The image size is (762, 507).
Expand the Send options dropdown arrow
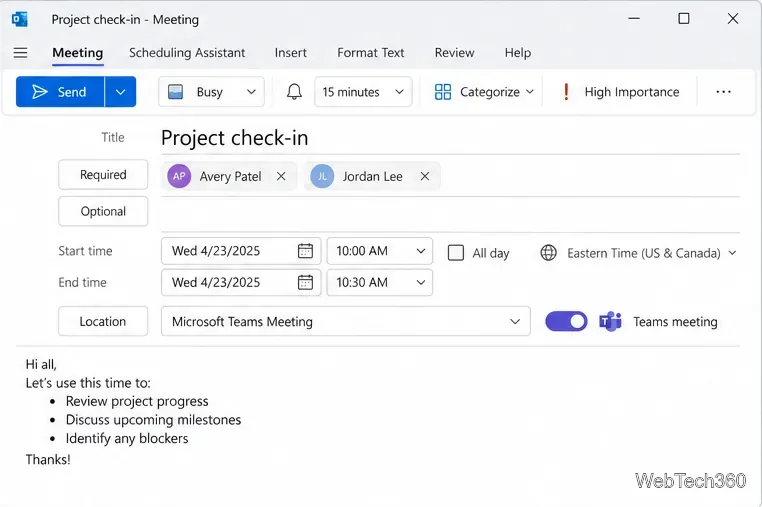[x=120, y=92]
